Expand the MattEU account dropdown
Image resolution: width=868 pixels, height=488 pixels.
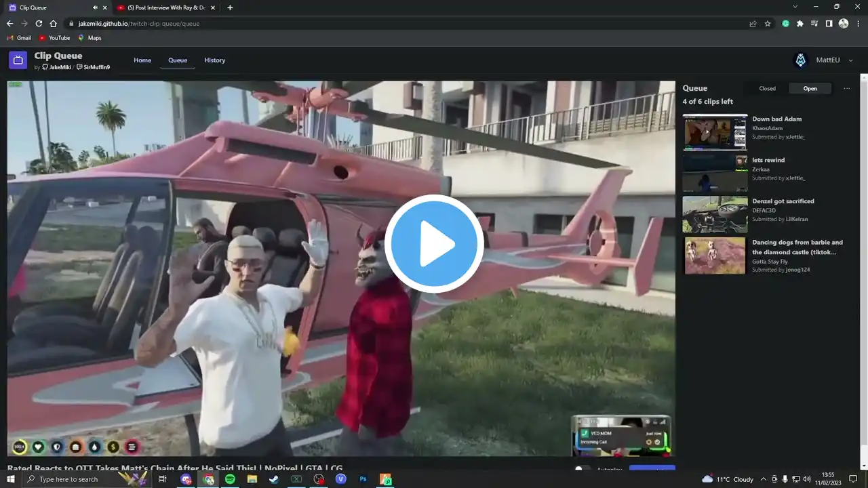click(851, 60)
